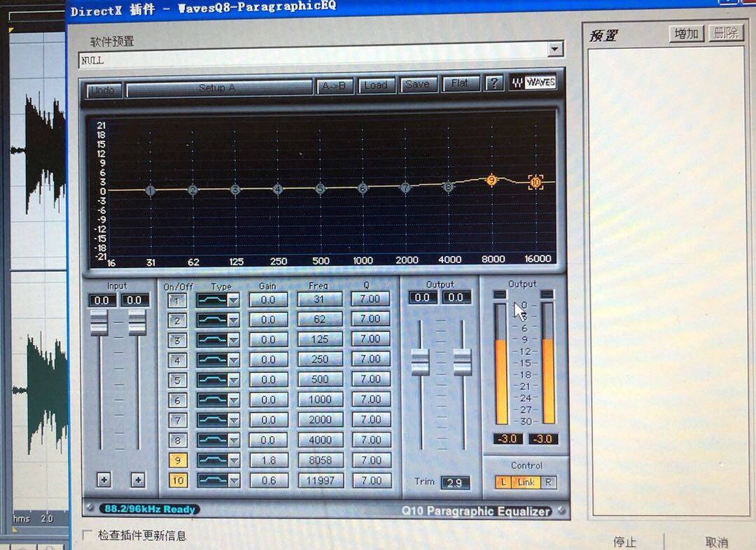The width and height of the screenshot is (756, 550).
Task: Click the Trim value 2.9
Action: (x=455, y=483)
